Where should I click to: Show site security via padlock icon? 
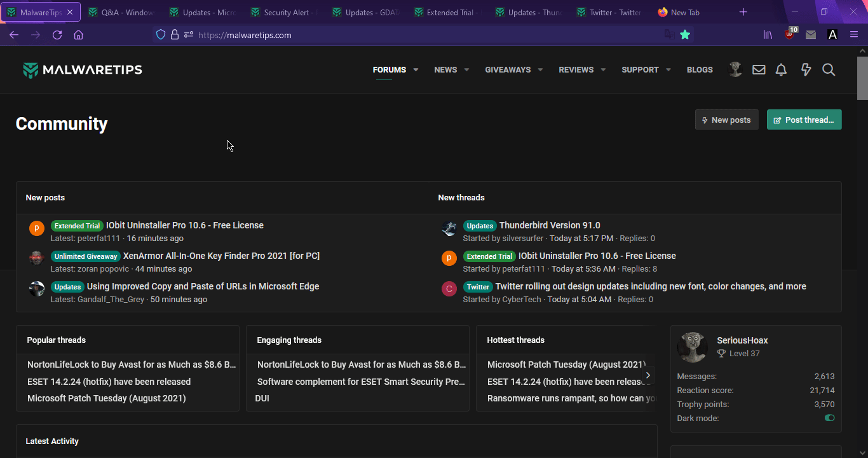click(175, 35)
